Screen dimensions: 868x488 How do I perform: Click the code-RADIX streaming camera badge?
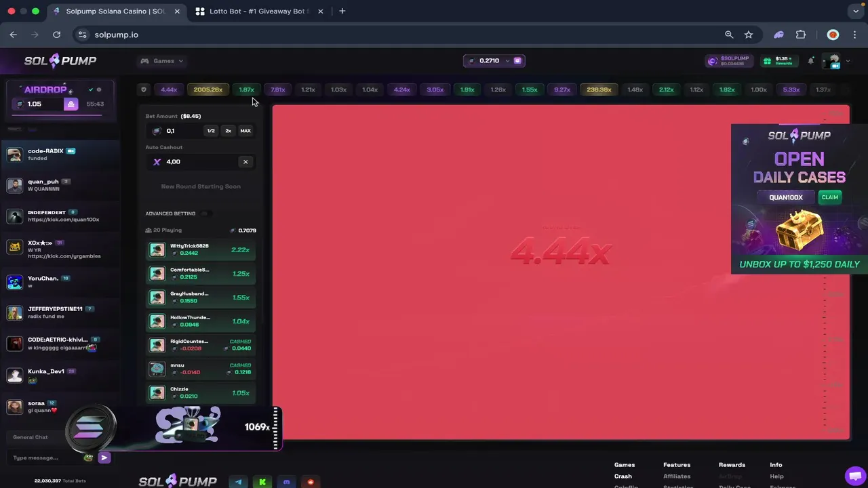(x=71, y=151)
